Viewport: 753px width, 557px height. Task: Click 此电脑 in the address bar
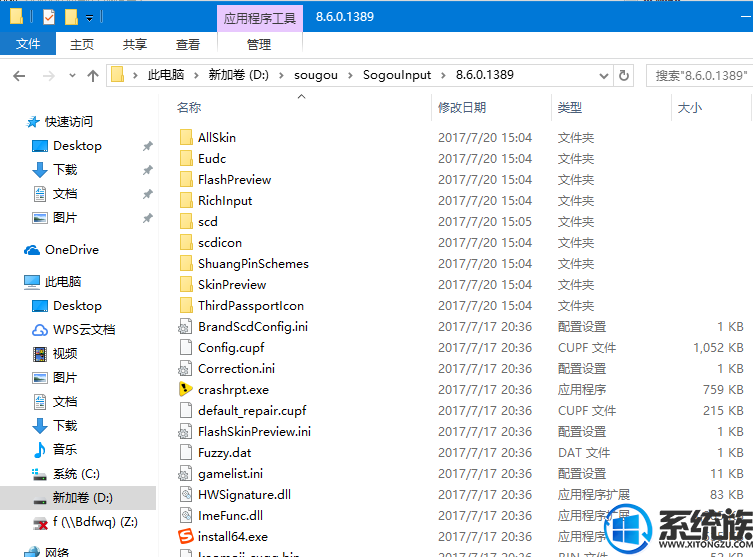click(166, 75)
